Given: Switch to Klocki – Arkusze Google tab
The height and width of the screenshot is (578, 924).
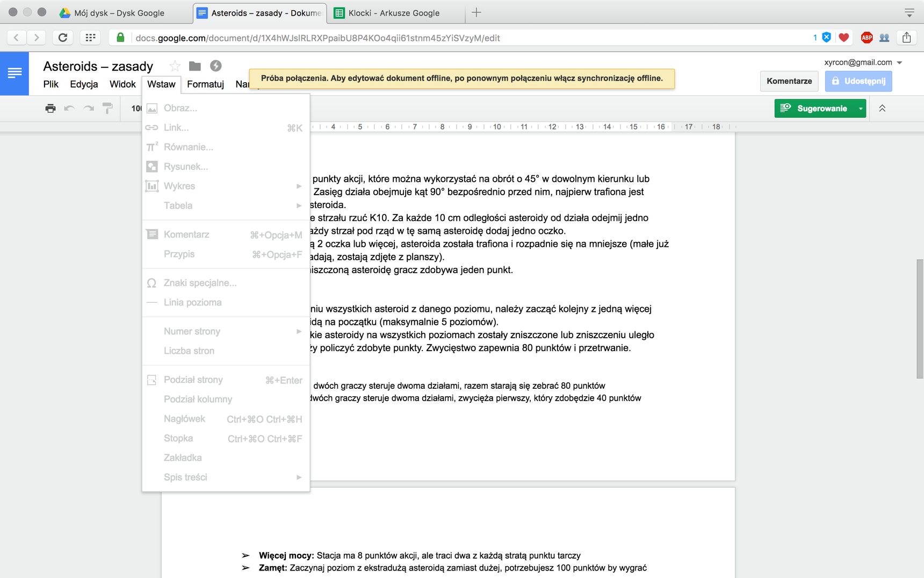Looking at the screenshot, I should 395,13.
